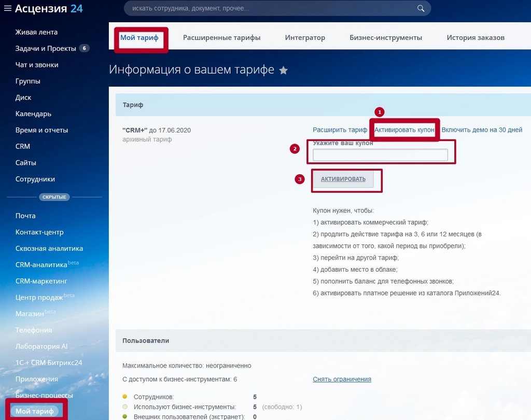Viewport: 531px width, 420px height.
Task: Open Приложения in sidebar
Action: pyautogui.click(x=37, y=379)
